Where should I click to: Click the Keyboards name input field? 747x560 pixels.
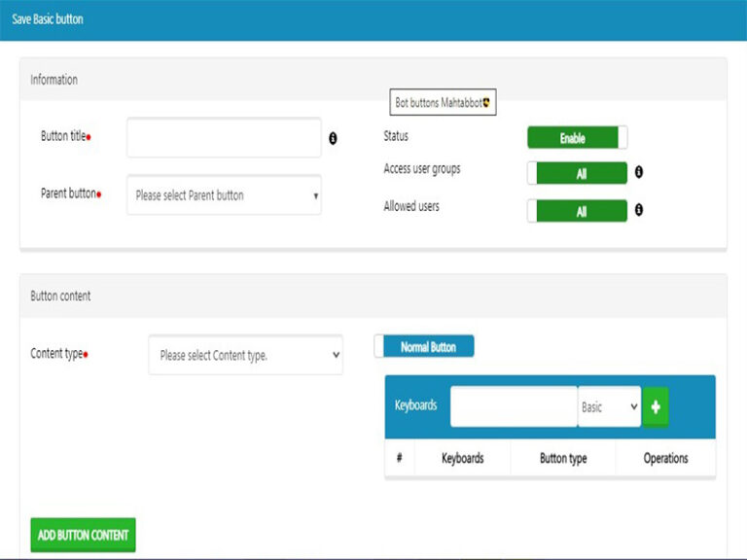pyautogui.click(x=514, y=407)
